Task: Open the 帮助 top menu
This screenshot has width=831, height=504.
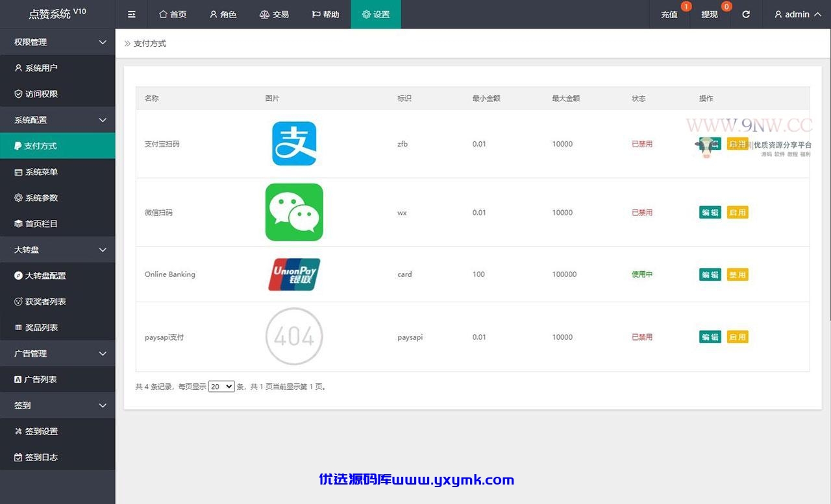Action: [325, 14]
